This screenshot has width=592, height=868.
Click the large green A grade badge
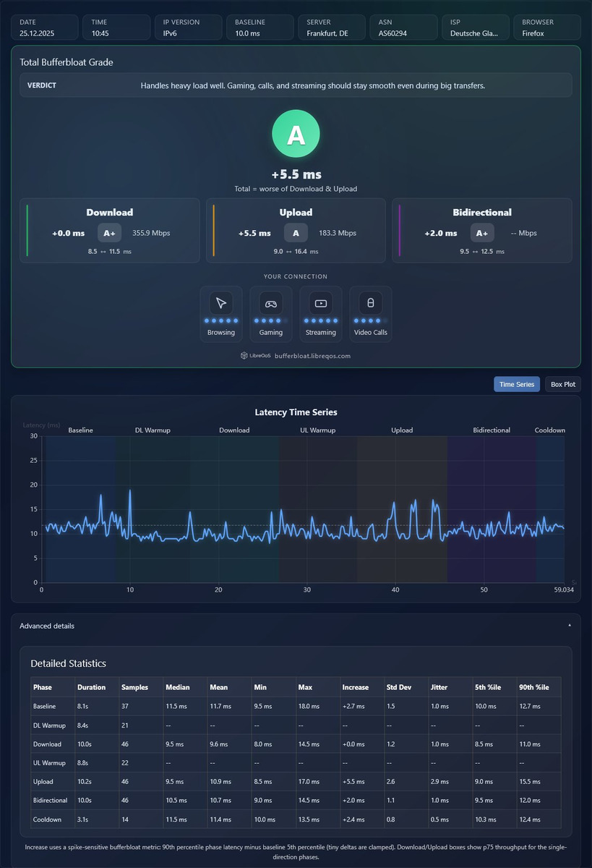296,134
